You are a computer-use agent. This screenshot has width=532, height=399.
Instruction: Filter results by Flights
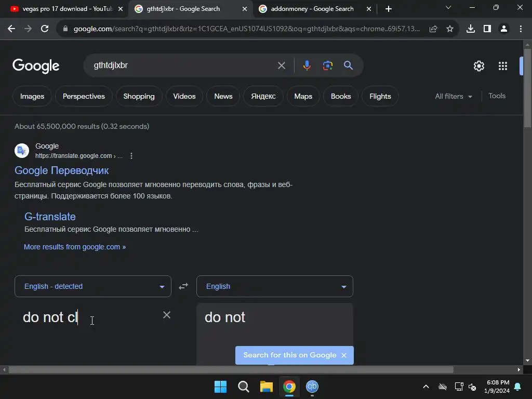tap(380, 96)
